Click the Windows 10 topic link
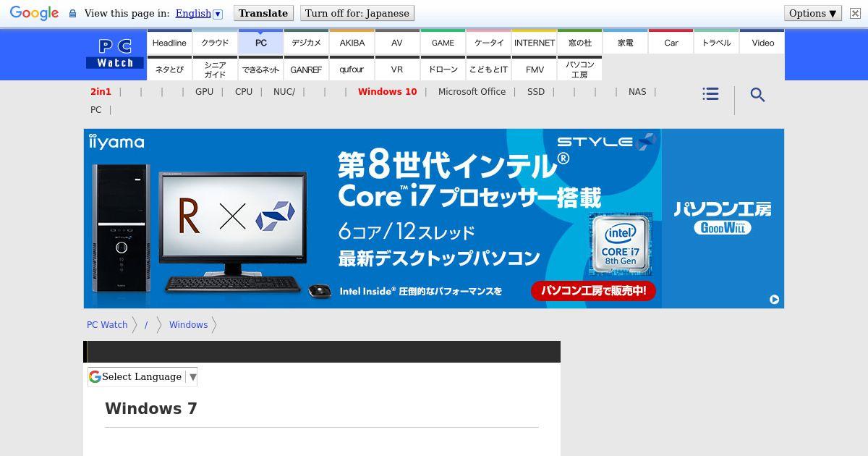 (387, 92)
